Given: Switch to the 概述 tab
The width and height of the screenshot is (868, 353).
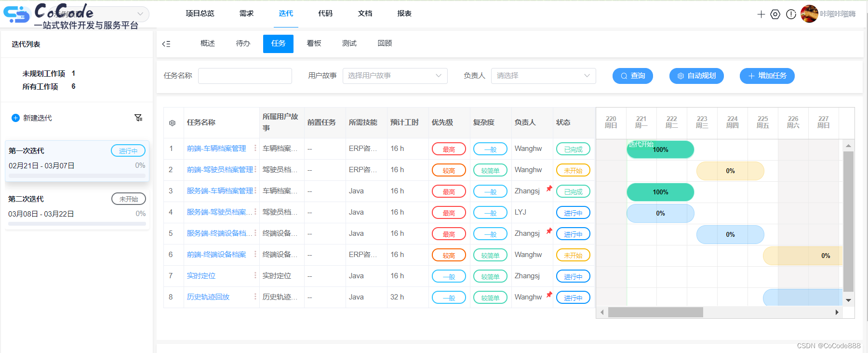Looking at the screenshot, I should tap(208, 43).
